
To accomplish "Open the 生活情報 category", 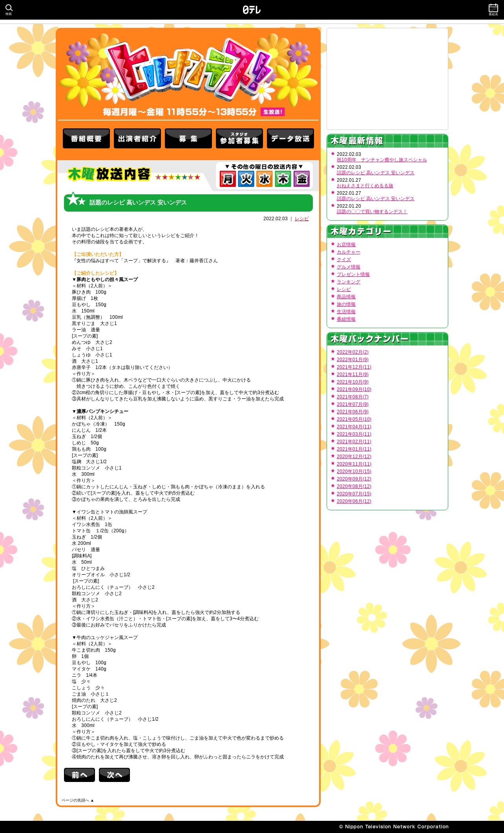I will click(x=346, y=312).
